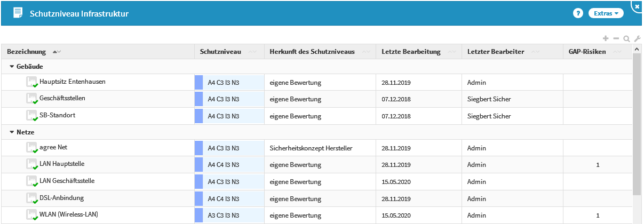Click the plus icon above the table
This screenshot has height=224, width=644.
(606, 38)
